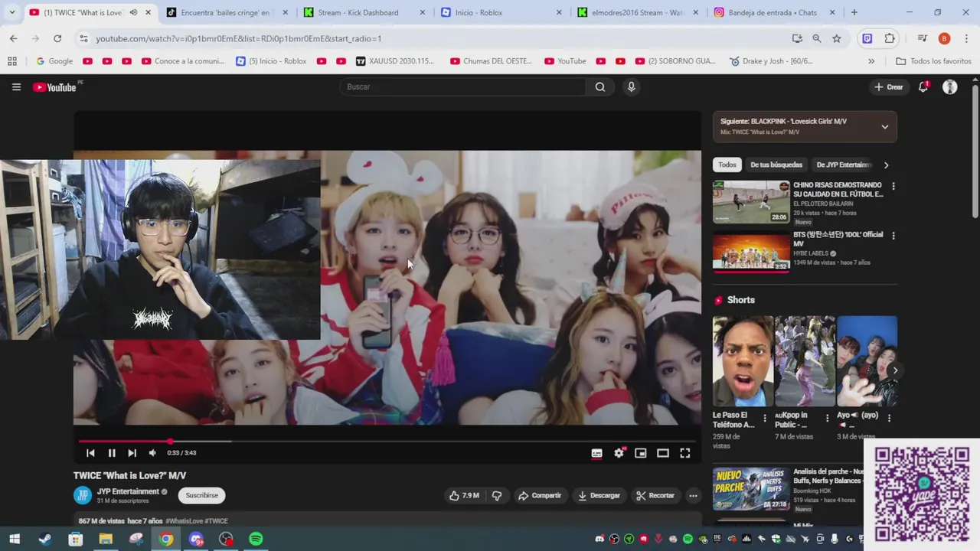The width and height of the screenshot is (980, 551).
Task: Open the video player settings gear
Action: pos(619,453)
